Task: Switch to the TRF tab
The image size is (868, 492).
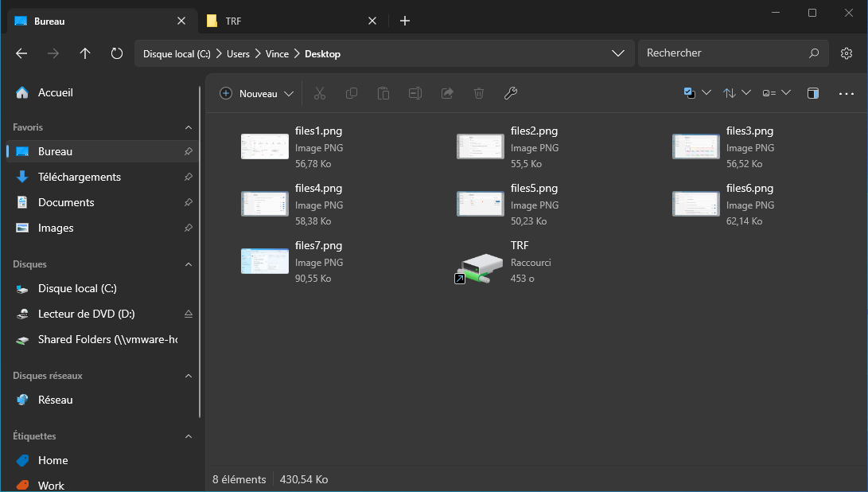Action: coord(233,21)
